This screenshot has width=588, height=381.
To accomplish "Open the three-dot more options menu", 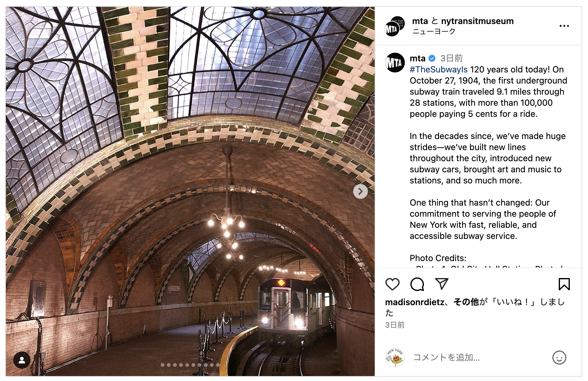I will click(x=564, y=26).
